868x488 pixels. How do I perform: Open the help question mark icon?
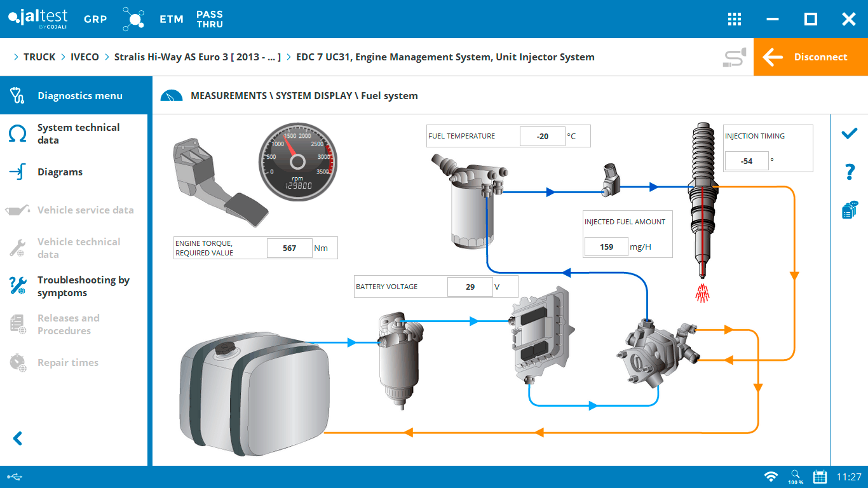pyautogui.click(x=849, y=172)
